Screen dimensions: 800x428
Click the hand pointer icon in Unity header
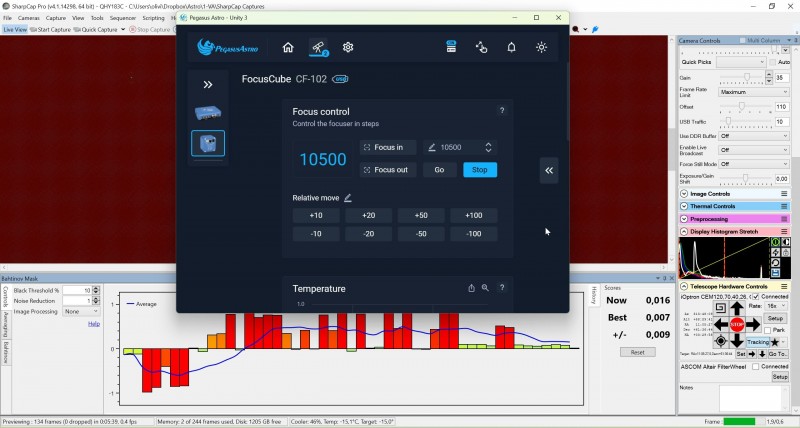(x=481, y=47)
